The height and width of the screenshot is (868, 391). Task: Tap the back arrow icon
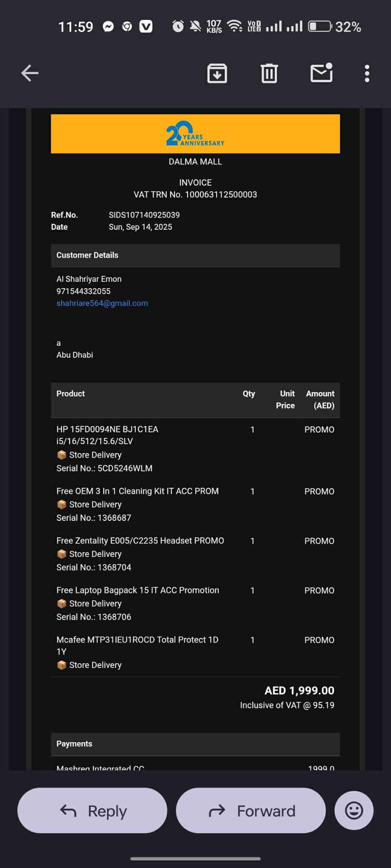30,73
